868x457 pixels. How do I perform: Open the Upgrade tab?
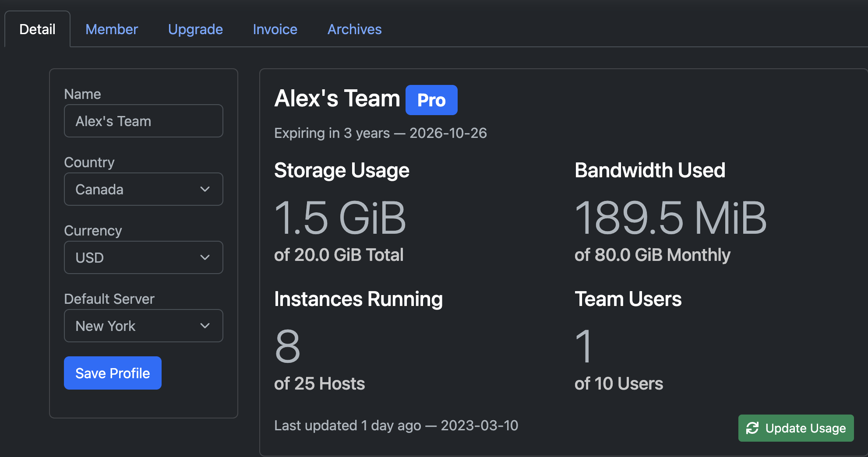[x=195, y=29]
